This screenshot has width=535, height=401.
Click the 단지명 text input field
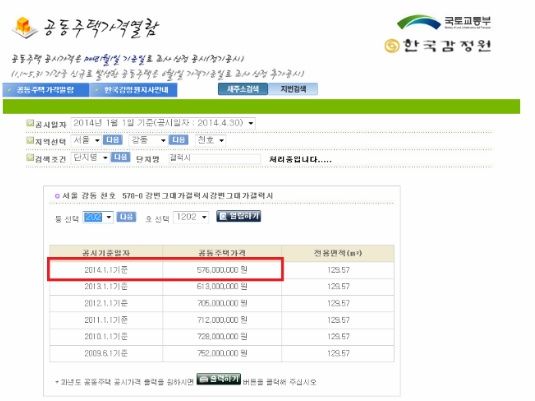pos(215,158)
